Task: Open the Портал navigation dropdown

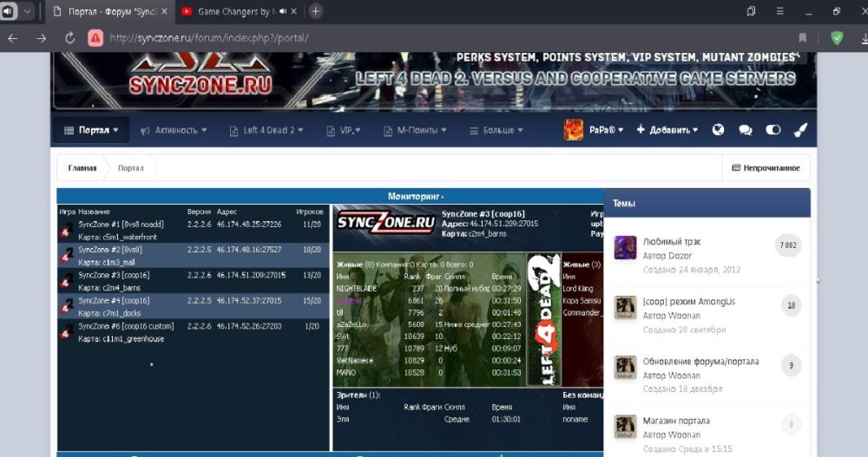Action: tap(91, 130)
